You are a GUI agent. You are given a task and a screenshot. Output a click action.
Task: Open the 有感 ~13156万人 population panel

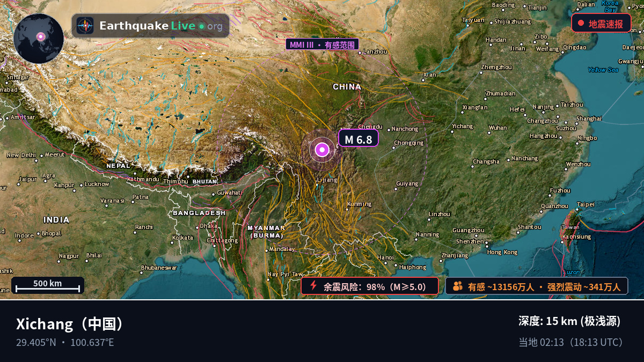(x=537, y=286)
